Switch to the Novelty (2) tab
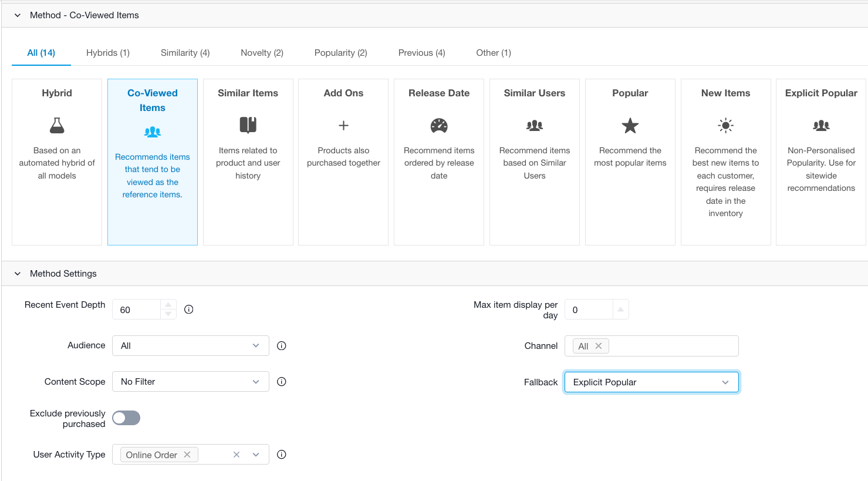 pyautogui.click(x=262, y=53)
